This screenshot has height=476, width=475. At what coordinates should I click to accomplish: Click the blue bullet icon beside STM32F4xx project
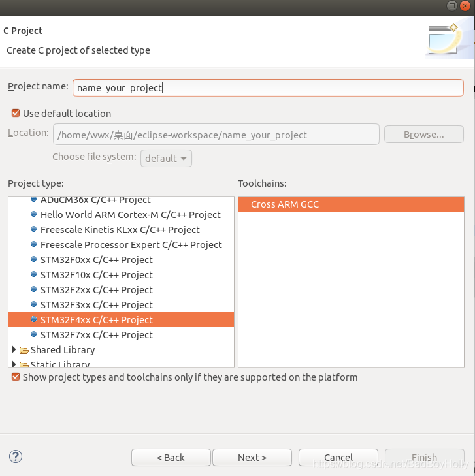(x=34, y=319)
